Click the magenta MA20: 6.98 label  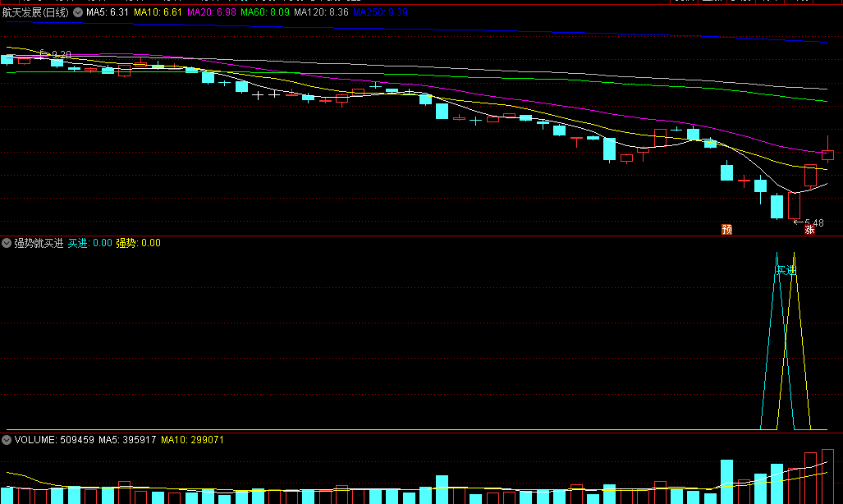(x=211, y=12)
